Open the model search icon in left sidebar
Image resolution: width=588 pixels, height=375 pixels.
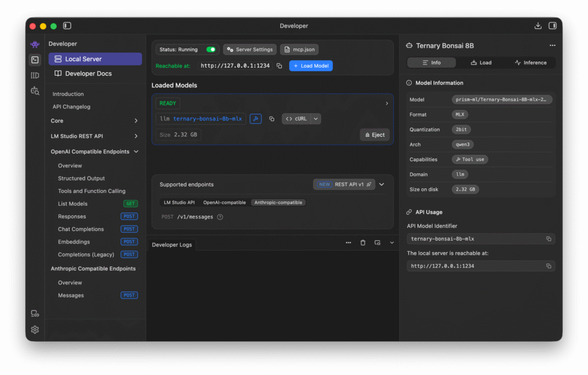point(35,91)
